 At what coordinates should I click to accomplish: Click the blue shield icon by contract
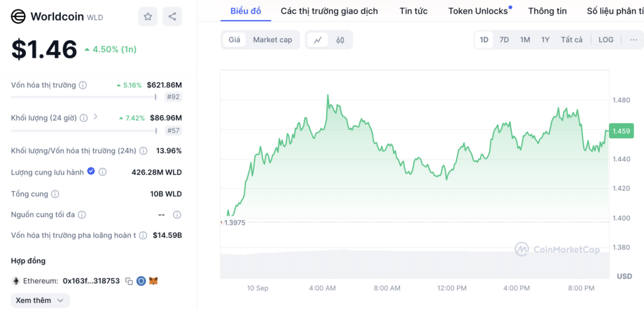(x=142, y=281)
